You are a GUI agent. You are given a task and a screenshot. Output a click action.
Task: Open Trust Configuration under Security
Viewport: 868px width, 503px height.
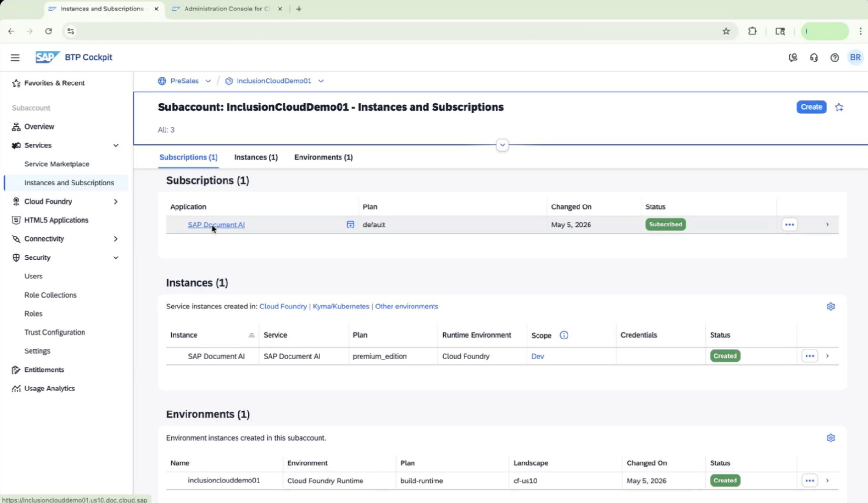point(55,332)
